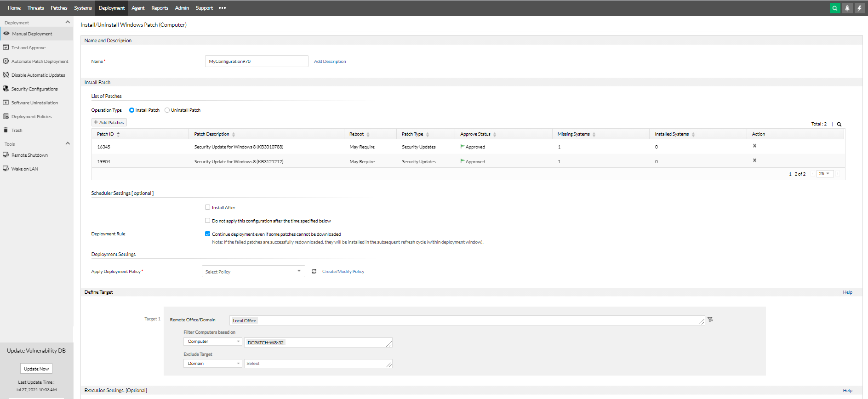Open the Patches menu tab
This screenshot has height=399, width=868.
click(x=59, y=8)
